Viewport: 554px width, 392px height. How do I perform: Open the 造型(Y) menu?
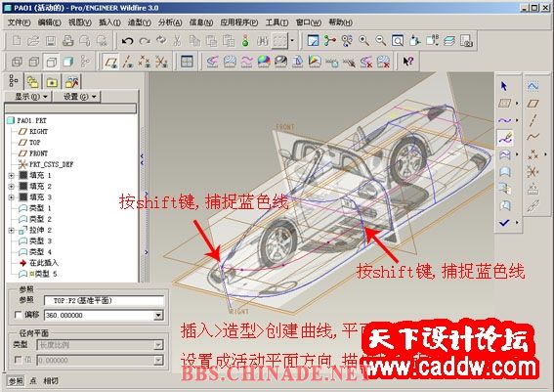pos(139,22)
